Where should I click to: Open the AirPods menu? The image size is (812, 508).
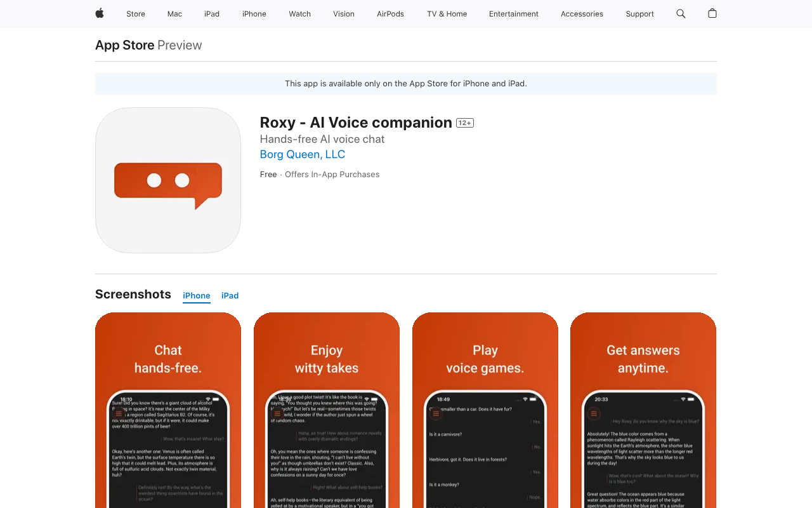[x=390, y=14]
